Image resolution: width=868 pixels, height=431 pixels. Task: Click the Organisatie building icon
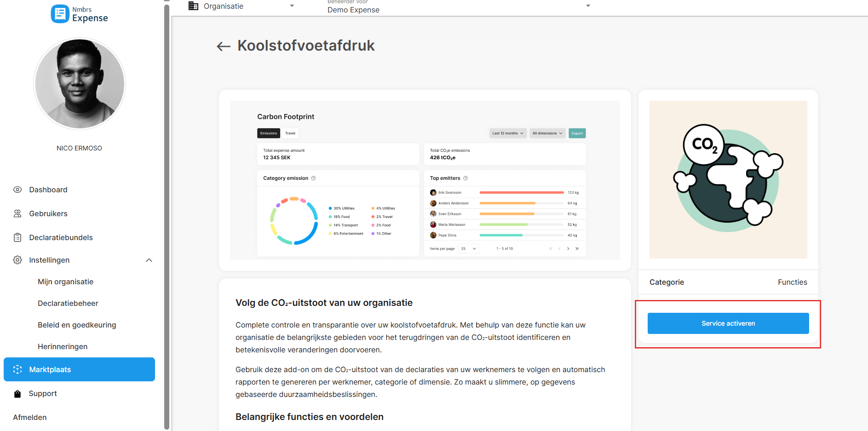(193, 6)
